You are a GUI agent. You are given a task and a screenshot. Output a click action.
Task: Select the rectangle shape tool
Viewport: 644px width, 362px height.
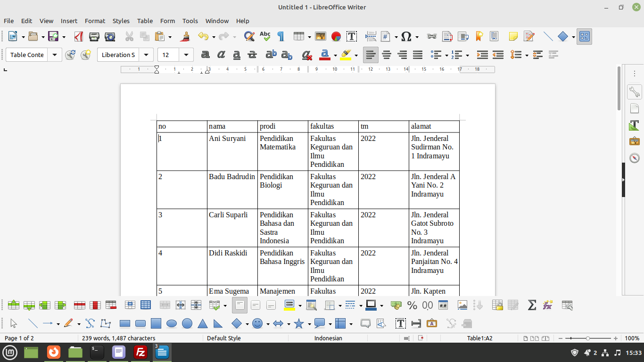125,323
